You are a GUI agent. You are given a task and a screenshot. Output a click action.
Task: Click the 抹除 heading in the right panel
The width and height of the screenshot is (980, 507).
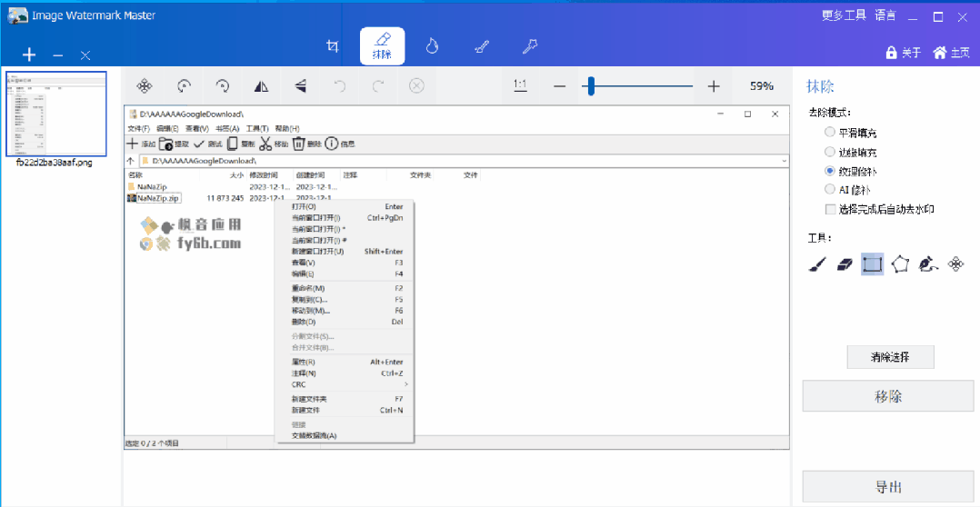pyautogui.click(x=820, y=86)
